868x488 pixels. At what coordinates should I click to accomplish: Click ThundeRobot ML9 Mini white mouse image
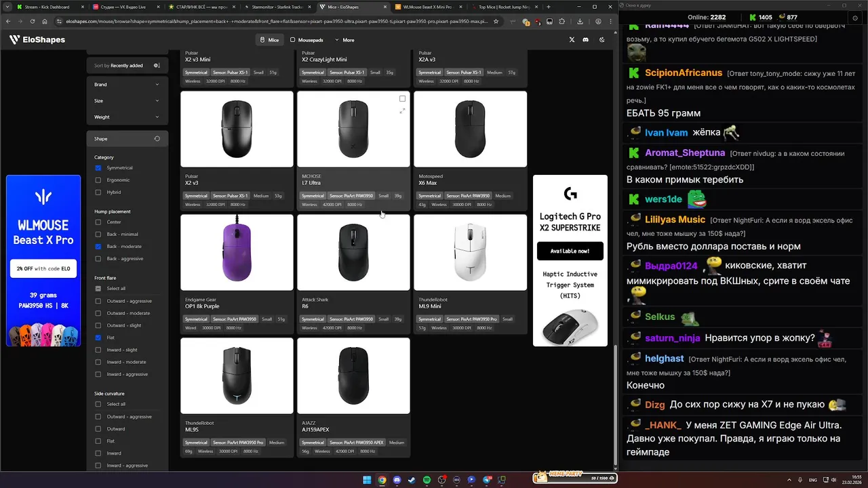[x=470, y=252]
